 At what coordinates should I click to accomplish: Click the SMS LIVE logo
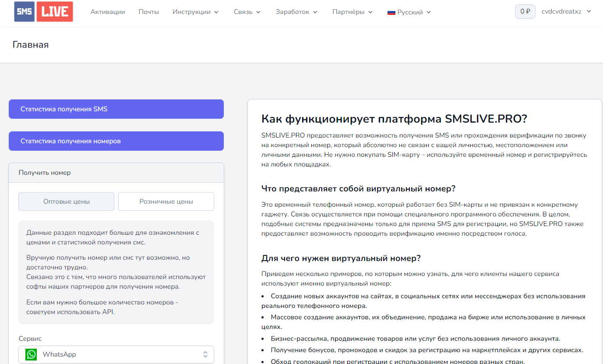pos(43,12)
